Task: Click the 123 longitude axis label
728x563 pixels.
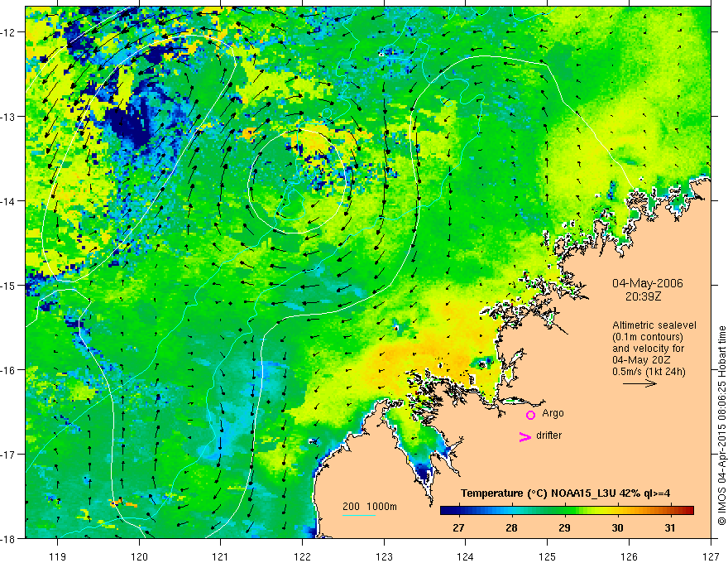Action: pos(384,556)
